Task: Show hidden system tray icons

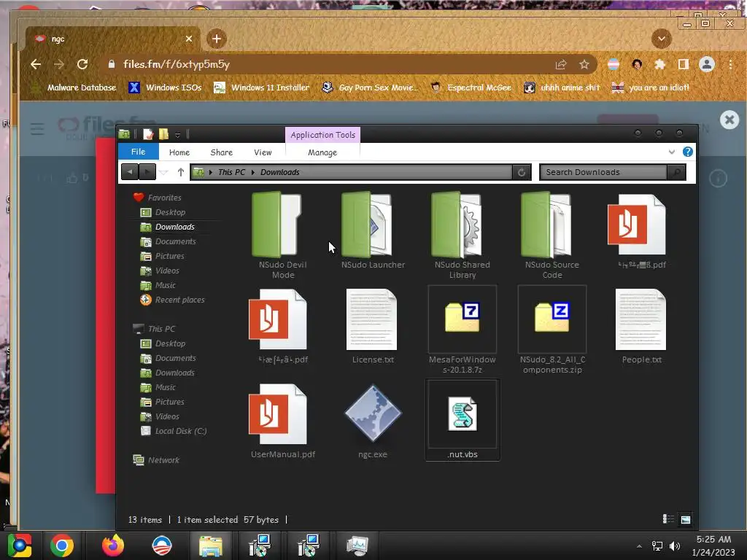Action: tap(639, 545)
